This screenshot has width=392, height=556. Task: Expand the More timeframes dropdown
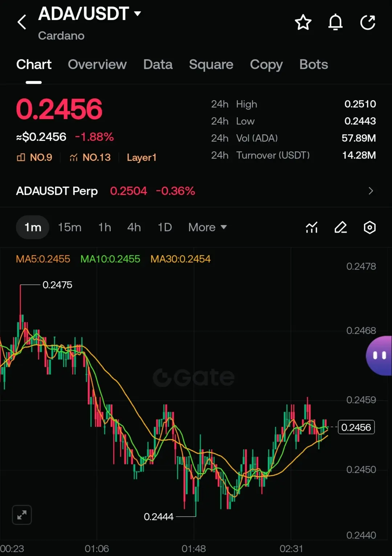pyautogui.click(x=207, y=228)
